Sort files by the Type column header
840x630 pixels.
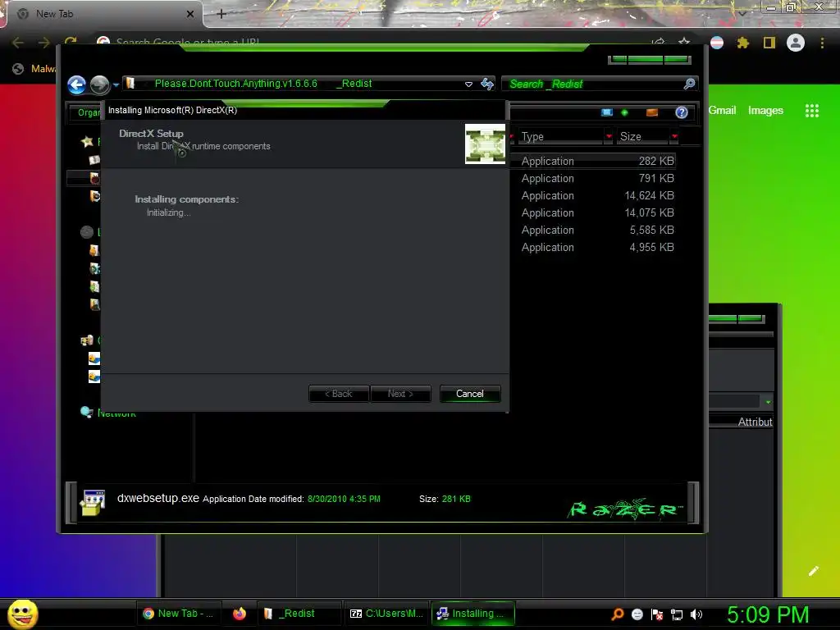point(561,137)
